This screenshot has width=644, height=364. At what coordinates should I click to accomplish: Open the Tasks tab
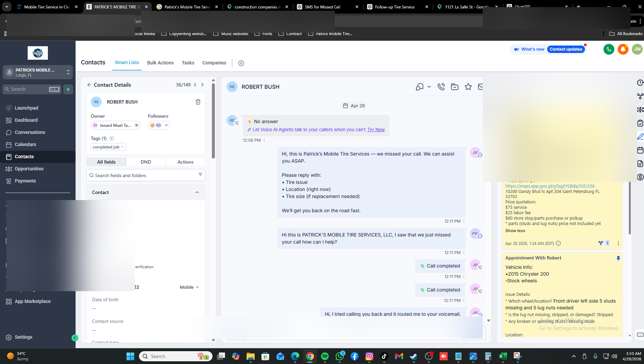188,63
